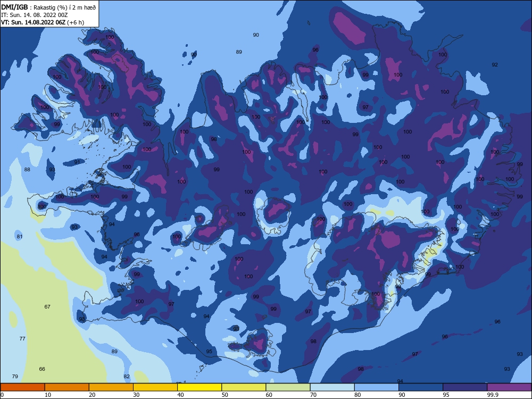Click the humidity value 91 on the map
532x399 pixels.
point(77,162)
